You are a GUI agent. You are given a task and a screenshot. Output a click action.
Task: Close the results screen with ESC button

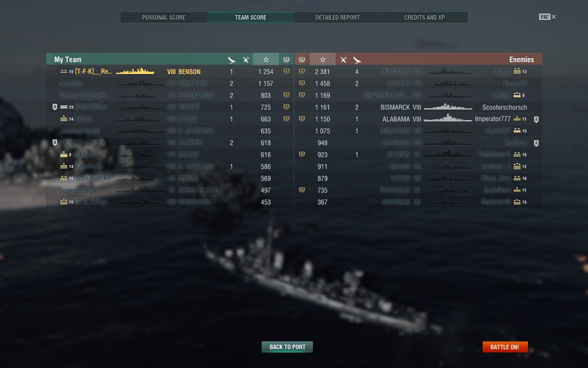tap(547, 17)
